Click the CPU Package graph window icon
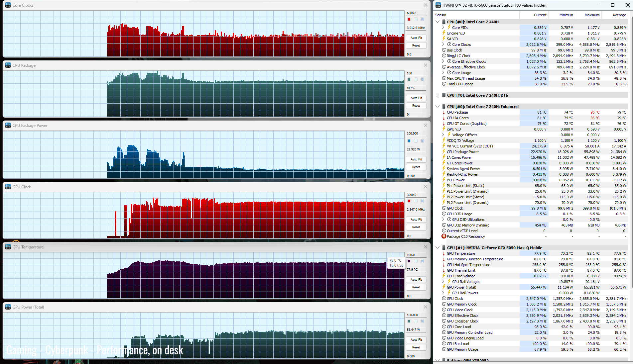Viewport: 633px width, 364px height. pos(8,65)
